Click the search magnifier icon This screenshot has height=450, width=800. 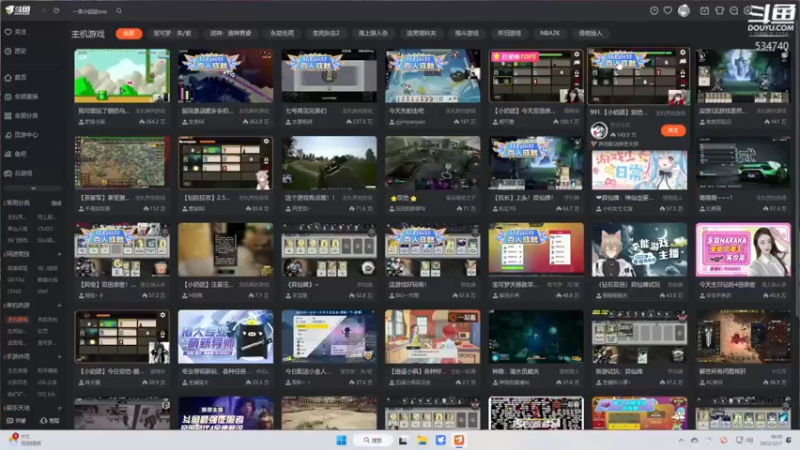pyautogui.click(x=119, y=11)
